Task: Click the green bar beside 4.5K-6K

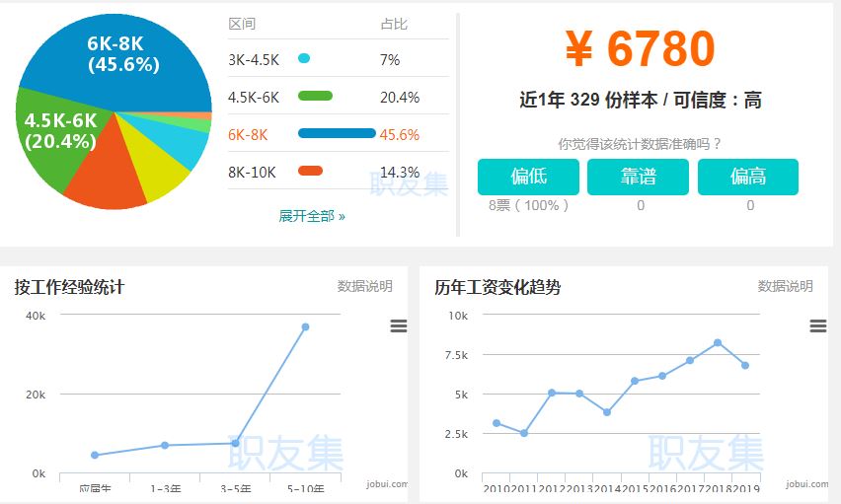Action: click(x=315, y=97)
